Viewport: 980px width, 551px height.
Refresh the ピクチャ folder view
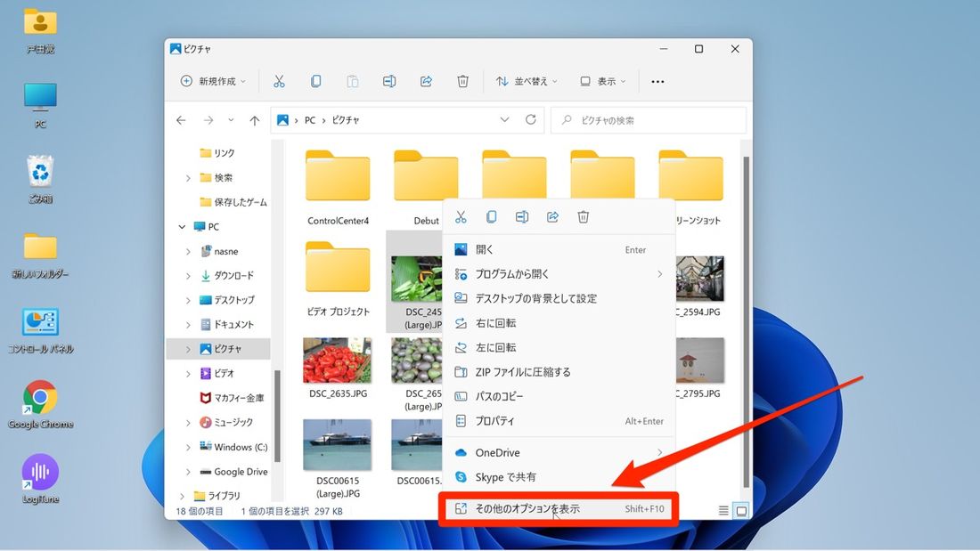(x=531, y=119)
